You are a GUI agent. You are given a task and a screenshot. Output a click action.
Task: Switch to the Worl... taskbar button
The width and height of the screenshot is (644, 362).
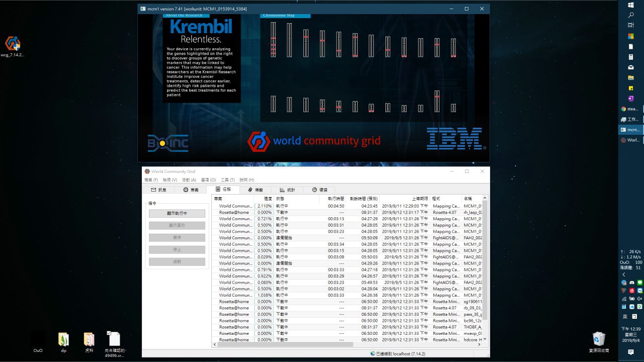(631, 140)
